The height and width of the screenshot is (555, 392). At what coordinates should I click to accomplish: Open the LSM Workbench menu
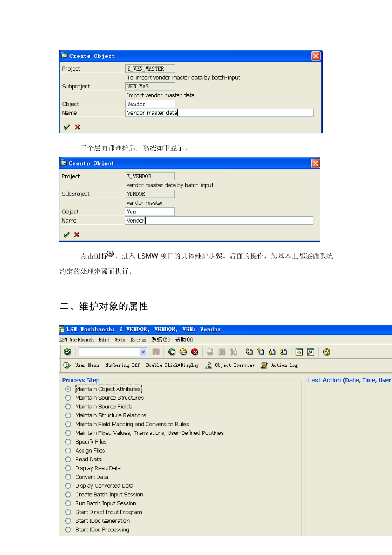(76, 340)
